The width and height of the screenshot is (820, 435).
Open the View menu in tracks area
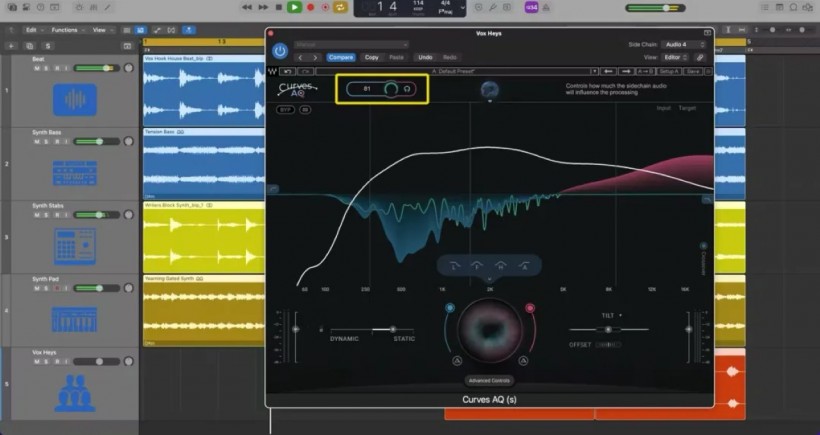tap(102, 30)
